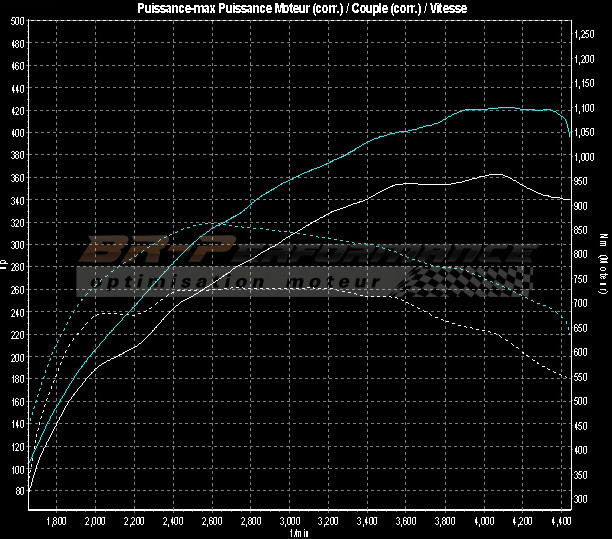
Task: Click the 1,800 rpm label on the bottom axis
Action: [57, 521]
